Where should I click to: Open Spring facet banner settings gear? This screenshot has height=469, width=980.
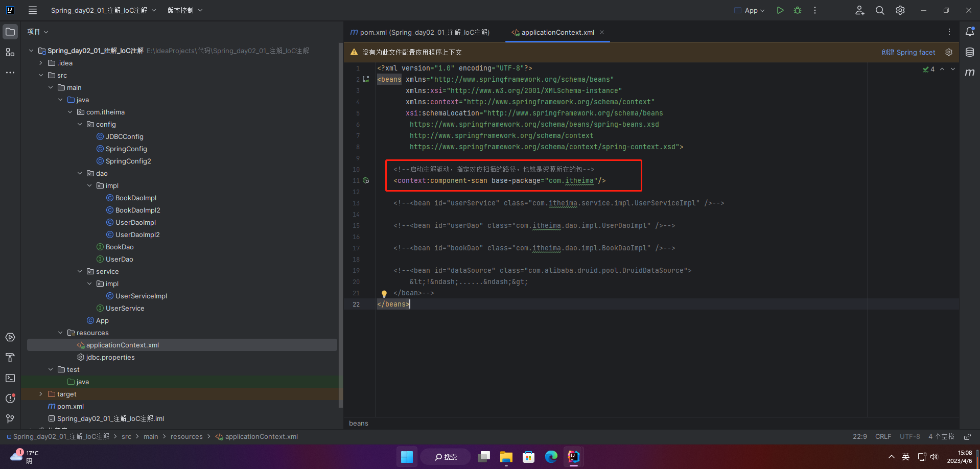[949, 52]
